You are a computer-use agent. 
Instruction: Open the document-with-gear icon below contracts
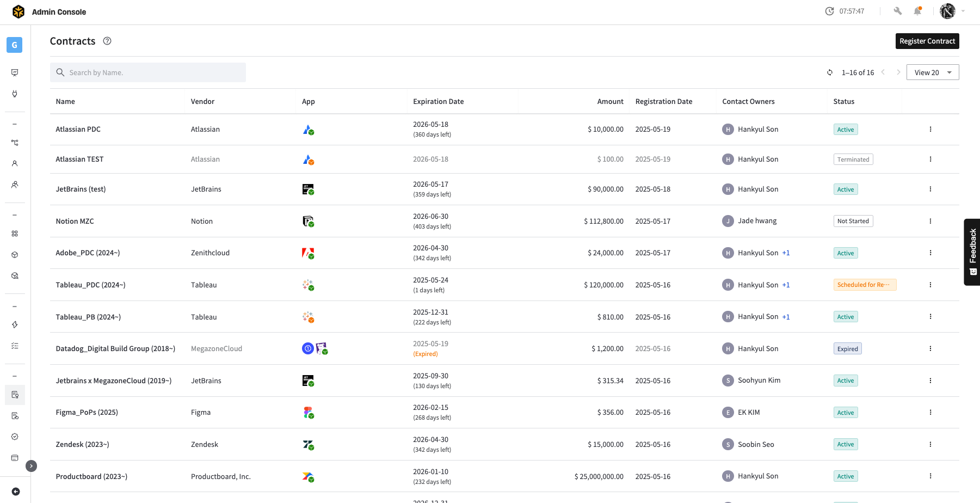tap(15, 416)
